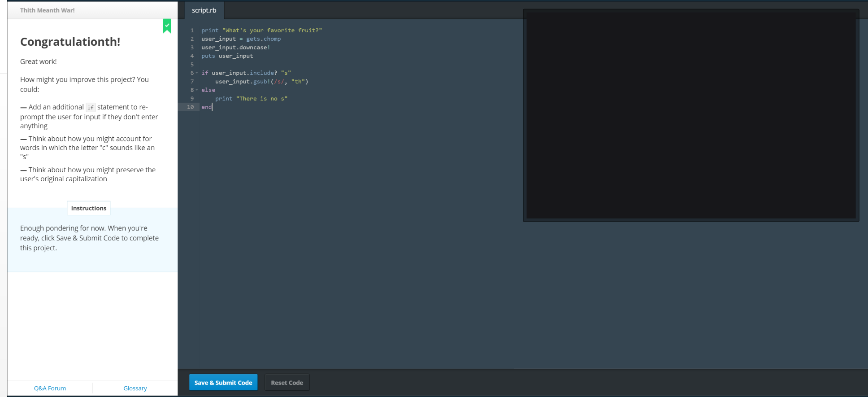Screen dimensions: 868x397
Task: Click inside the black output console
Action: click(x=690, y=115)
